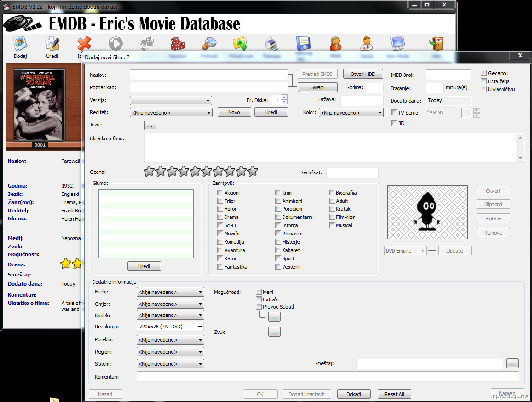Image resolution: width=532 pixels, height=402 pixels.
Task: Open the Verzija dropdown
Action: pyautogui.click(x=171, y=100)
